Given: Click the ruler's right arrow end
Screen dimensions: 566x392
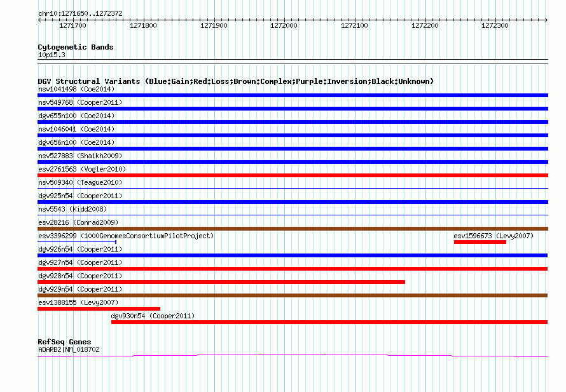Looking at the screenshot, I should click(546, 20).
